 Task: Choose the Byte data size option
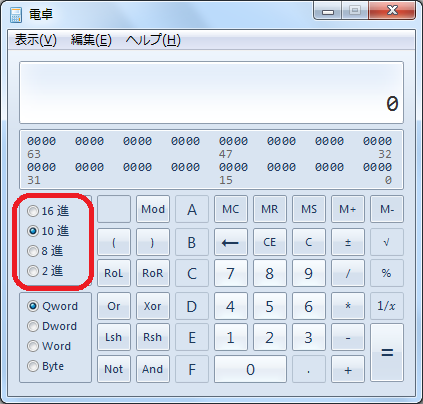(46, 366)
